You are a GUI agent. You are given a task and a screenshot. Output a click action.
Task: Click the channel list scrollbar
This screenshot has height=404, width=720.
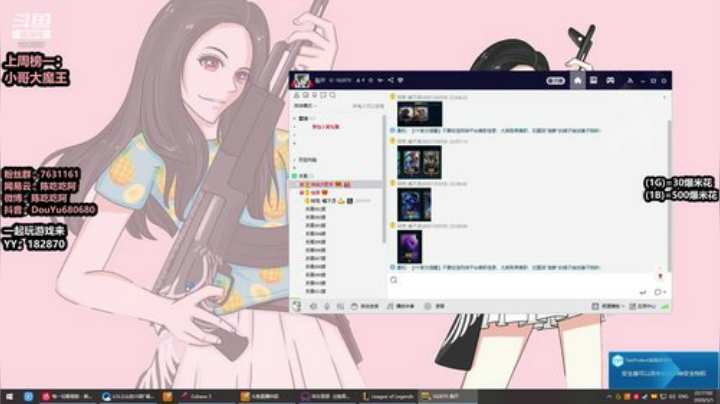coord(384,179)
